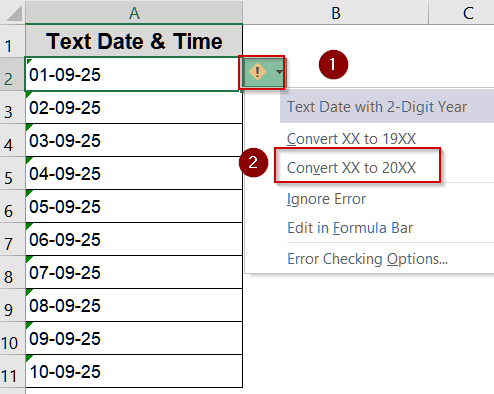Open Error Checking Options...
Viewport: 494px width, 394px height.
pos(367,259)
